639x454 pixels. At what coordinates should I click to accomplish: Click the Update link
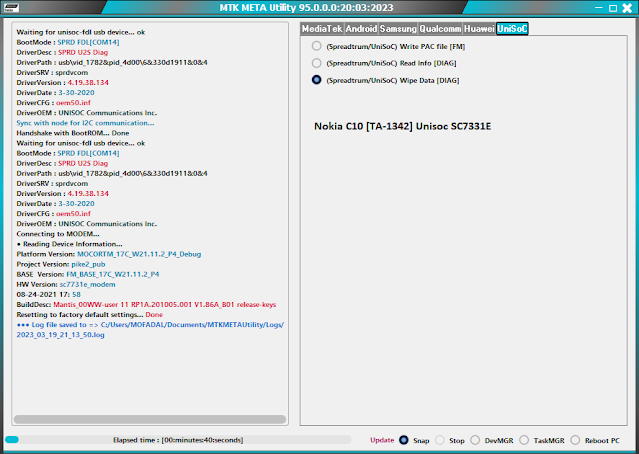pos(382,440)
